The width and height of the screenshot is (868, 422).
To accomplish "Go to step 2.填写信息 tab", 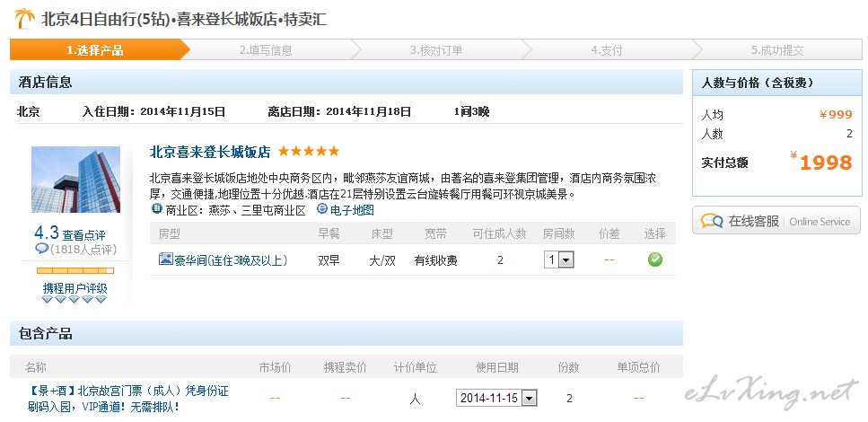I will point(266,50).
